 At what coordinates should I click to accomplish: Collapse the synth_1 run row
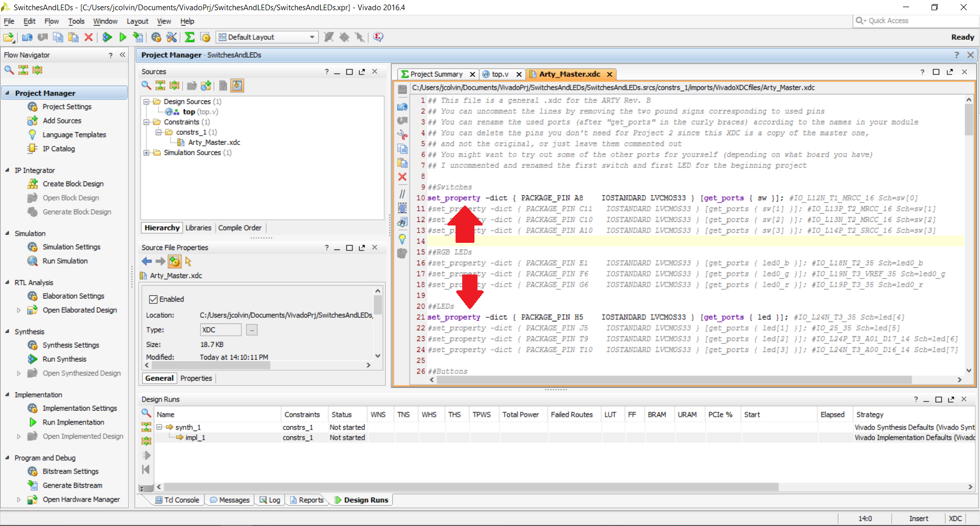(159, 427)
